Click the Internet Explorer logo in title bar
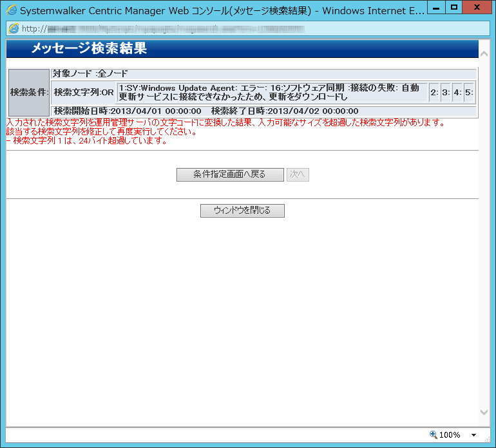 click(12, 10)
